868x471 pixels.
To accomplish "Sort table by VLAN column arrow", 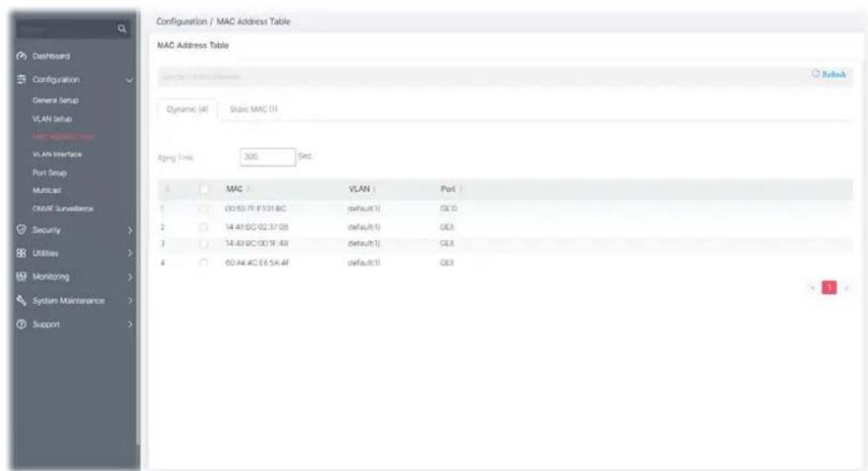I will click(374, 189).
